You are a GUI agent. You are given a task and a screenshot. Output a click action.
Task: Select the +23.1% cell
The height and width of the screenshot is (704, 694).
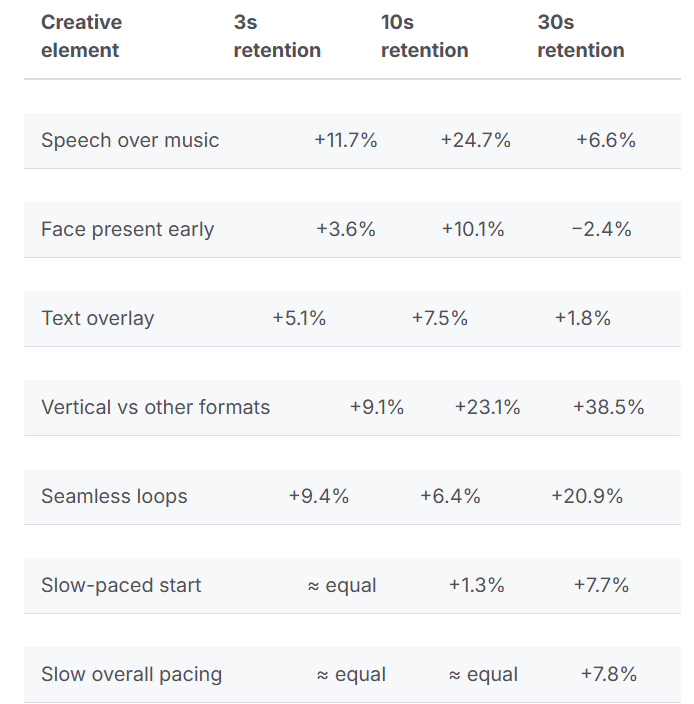(x=487, y=408)
